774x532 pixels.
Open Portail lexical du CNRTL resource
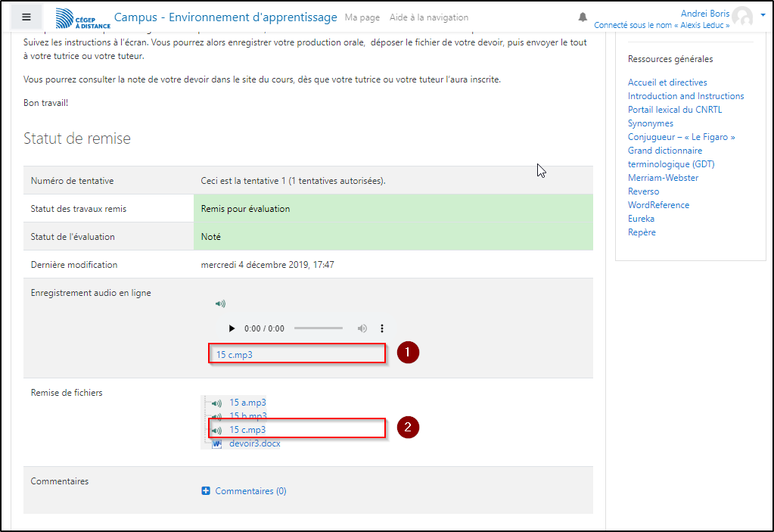[675, 110]
